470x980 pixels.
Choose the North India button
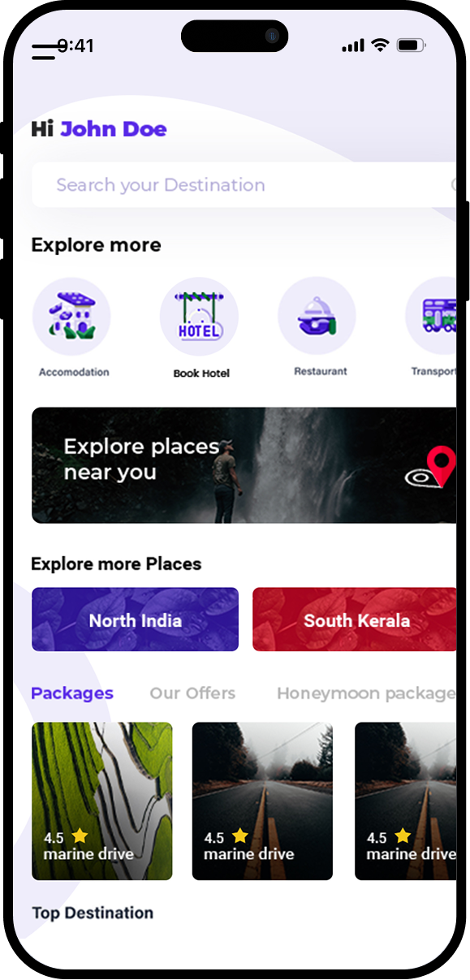tap(136, 620)
